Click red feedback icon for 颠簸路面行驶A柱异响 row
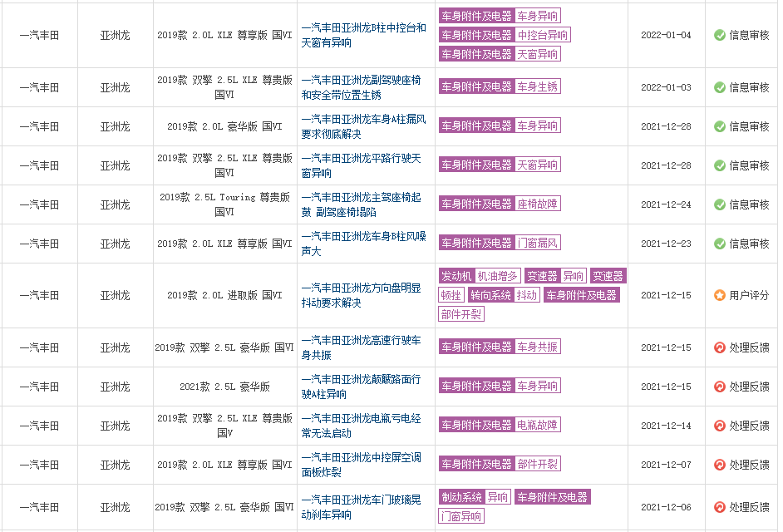The image size is (783, 532). pos(719,387)
